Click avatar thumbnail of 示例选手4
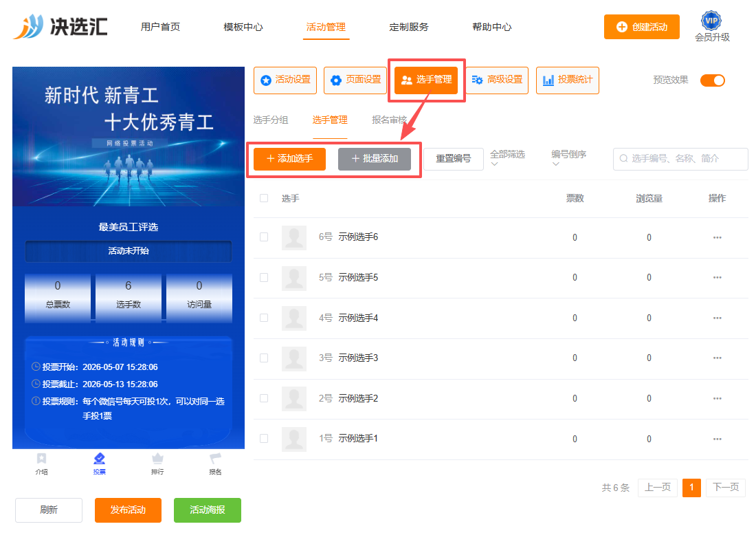This screenshot has width=756, height=533. tap(294, 318)
